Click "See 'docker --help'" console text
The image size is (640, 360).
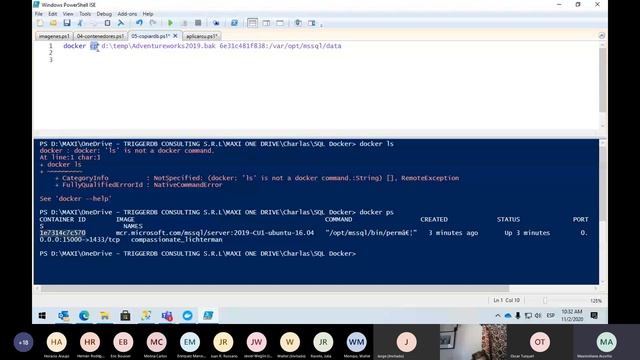[x=76, y=199]
